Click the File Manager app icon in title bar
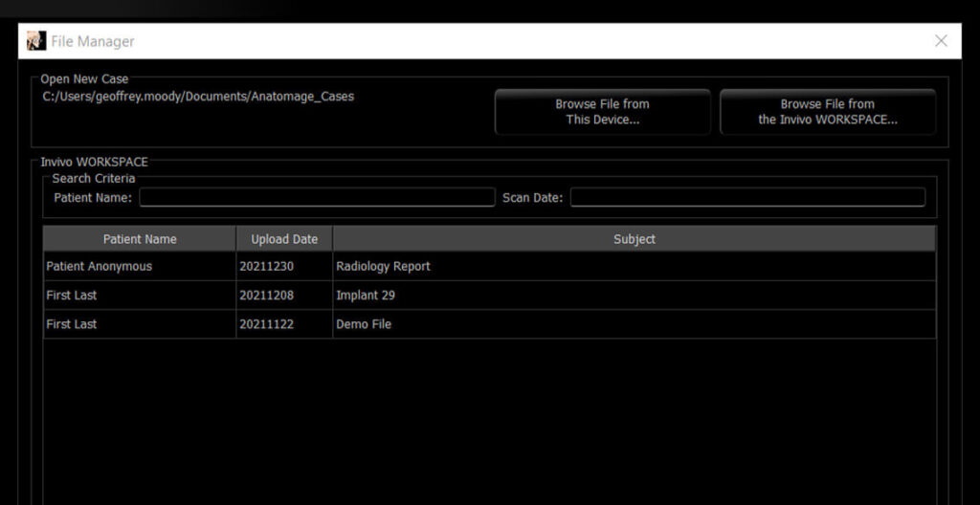The width and height of the screenshot is (980, 505). click(36, 41)
